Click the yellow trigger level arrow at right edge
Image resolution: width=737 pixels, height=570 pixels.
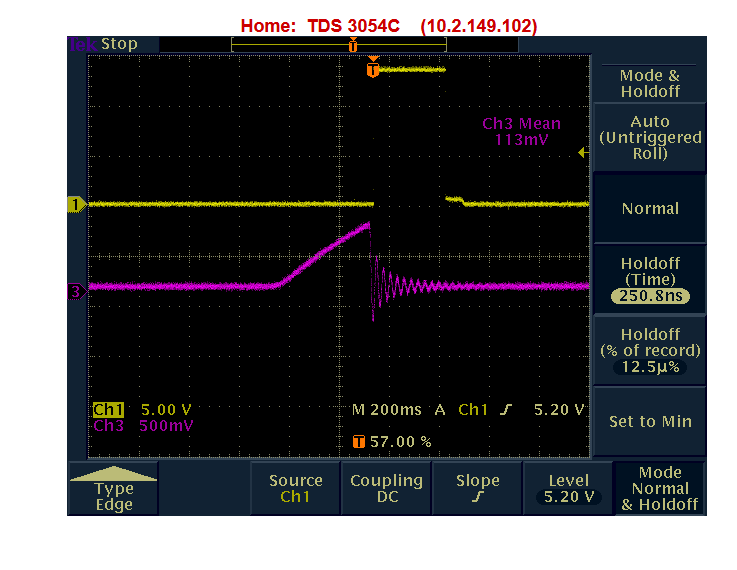(582, 153)
